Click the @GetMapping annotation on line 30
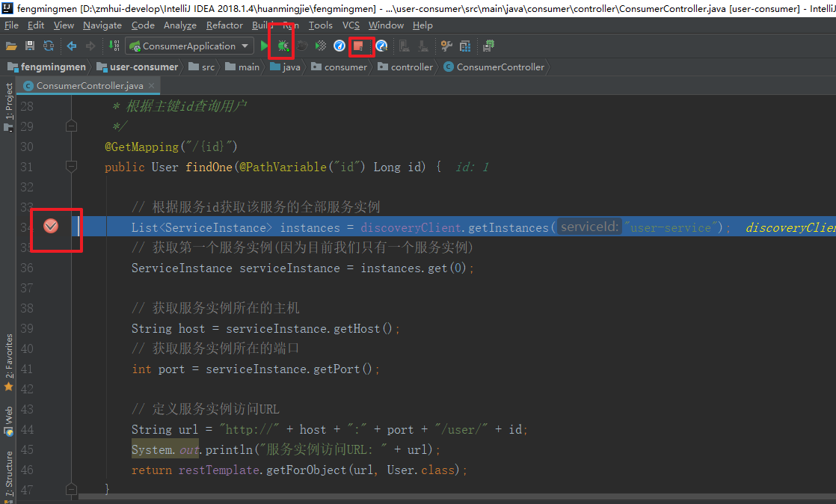The height and width of the screenshot is (504, 836). pyautogui.click(x=141, y=147)
